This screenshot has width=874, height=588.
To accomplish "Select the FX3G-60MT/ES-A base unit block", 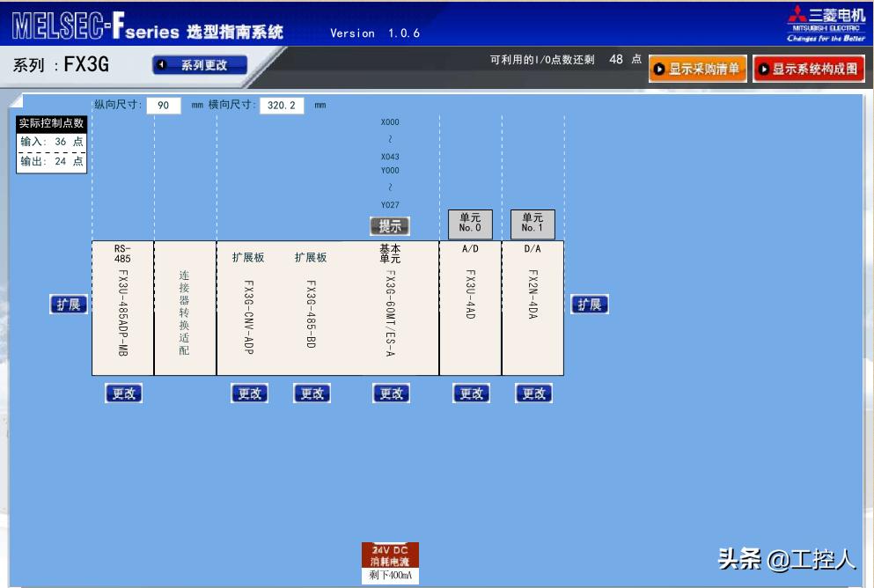I will [x=390, y=308].
